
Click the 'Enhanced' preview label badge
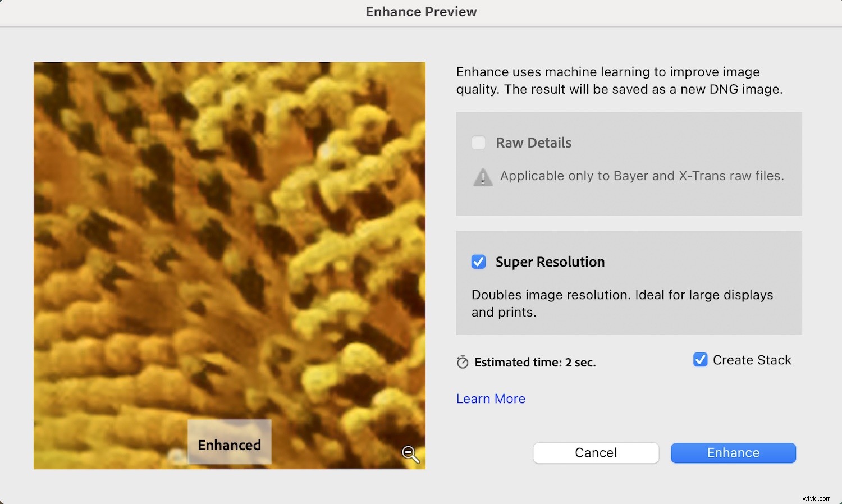pos(229,444)
